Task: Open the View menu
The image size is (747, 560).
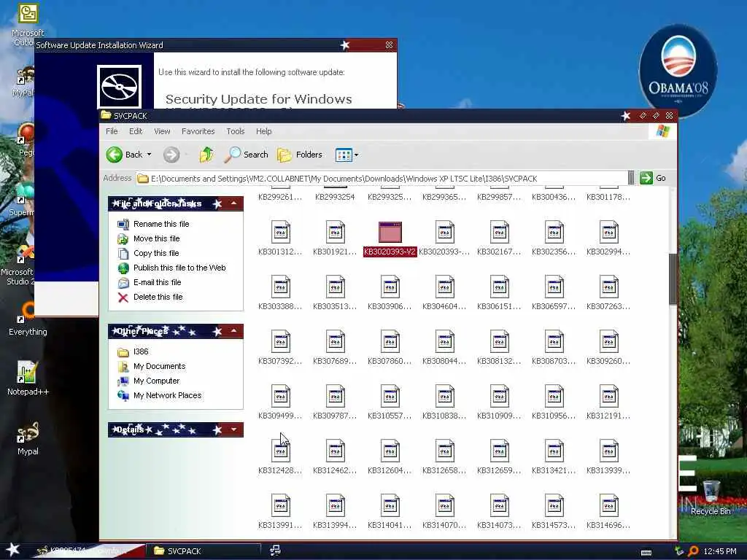Action: (162, 131)
